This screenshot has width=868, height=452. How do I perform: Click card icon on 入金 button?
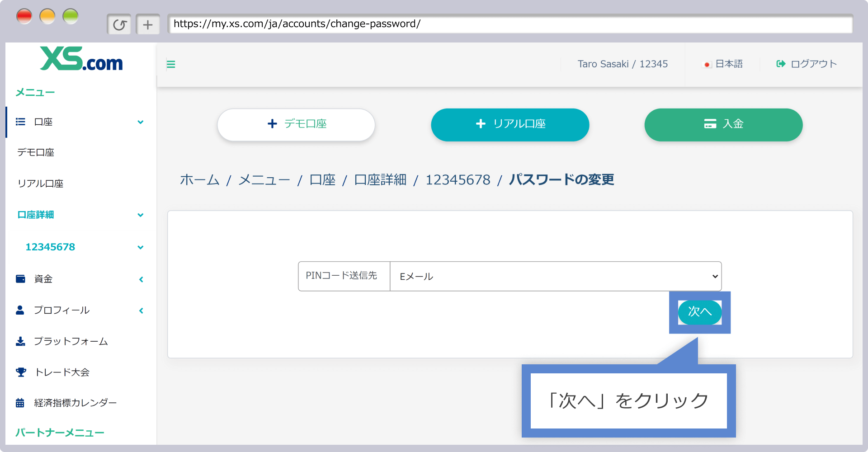[710, 124]
